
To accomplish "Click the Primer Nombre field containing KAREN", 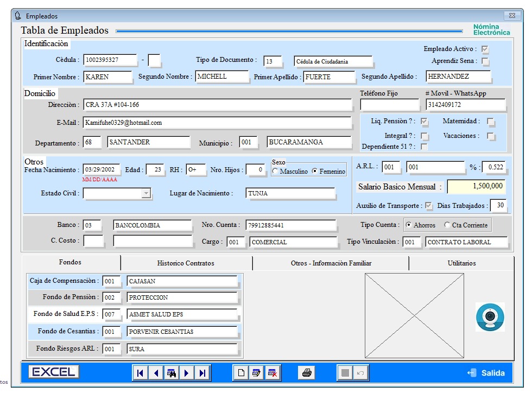I will [x=107, y=77].
